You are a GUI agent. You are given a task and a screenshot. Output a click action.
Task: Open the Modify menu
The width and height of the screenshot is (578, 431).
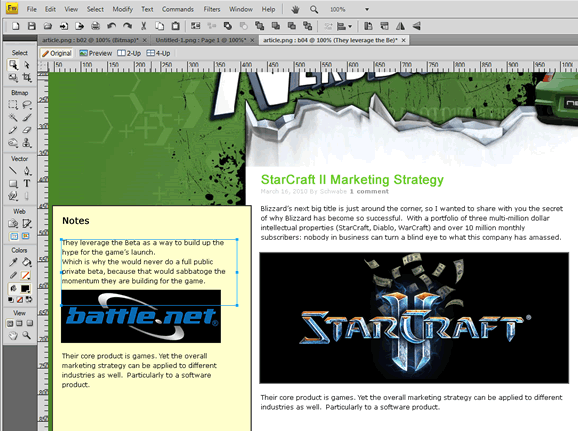tap(123, 9)
